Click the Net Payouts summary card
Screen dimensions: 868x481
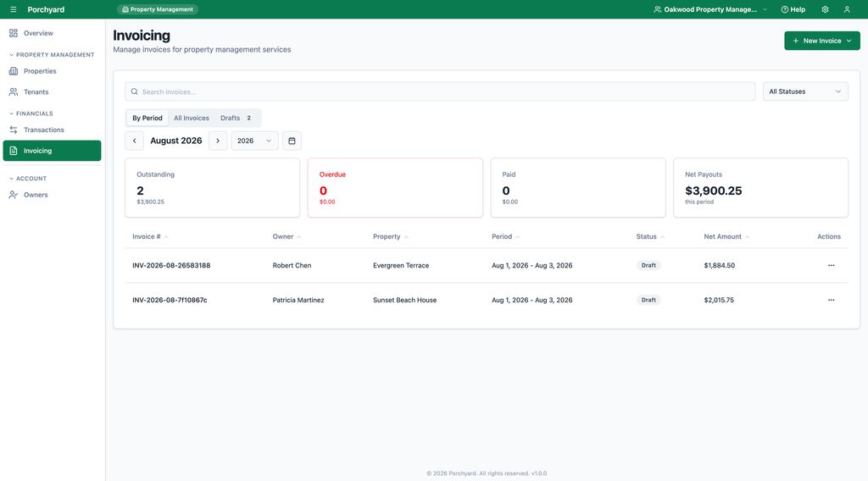760,187
